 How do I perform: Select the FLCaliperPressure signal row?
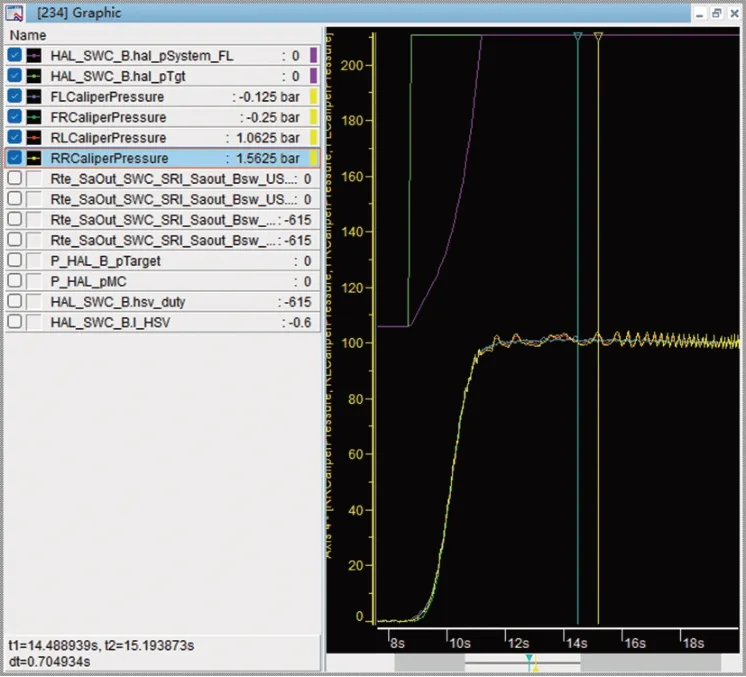pos(162,97)
